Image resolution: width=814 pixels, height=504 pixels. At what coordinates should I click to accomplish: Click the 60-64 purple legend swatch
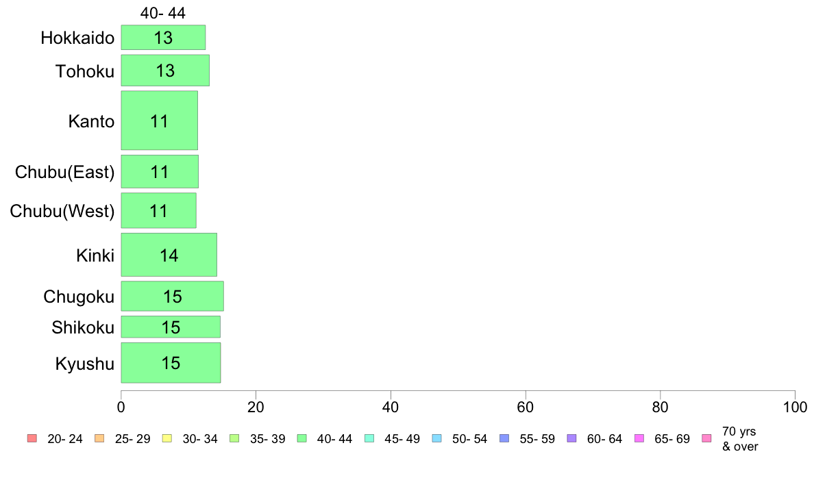[x=571, y=438]
